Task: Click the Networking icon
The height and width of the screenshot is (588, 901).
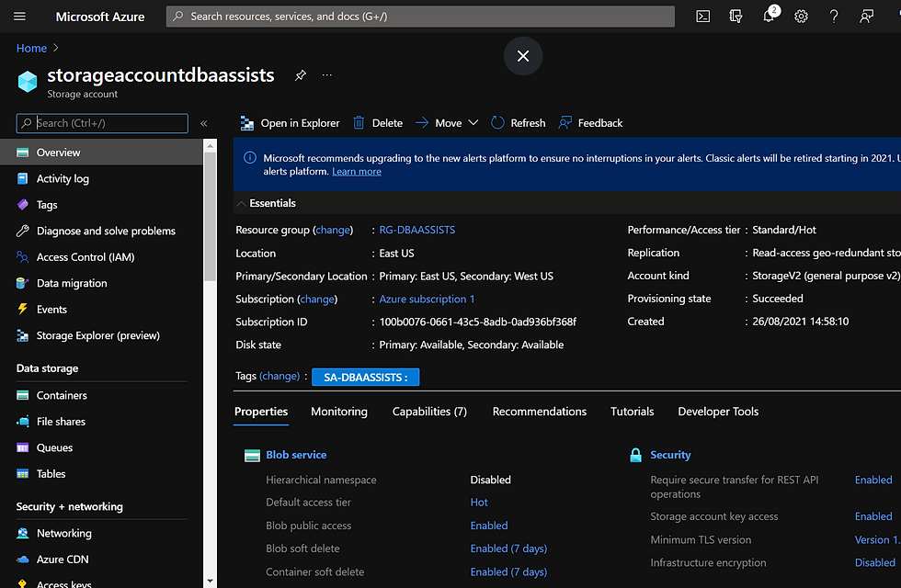Action: click(x=22, y=533)
